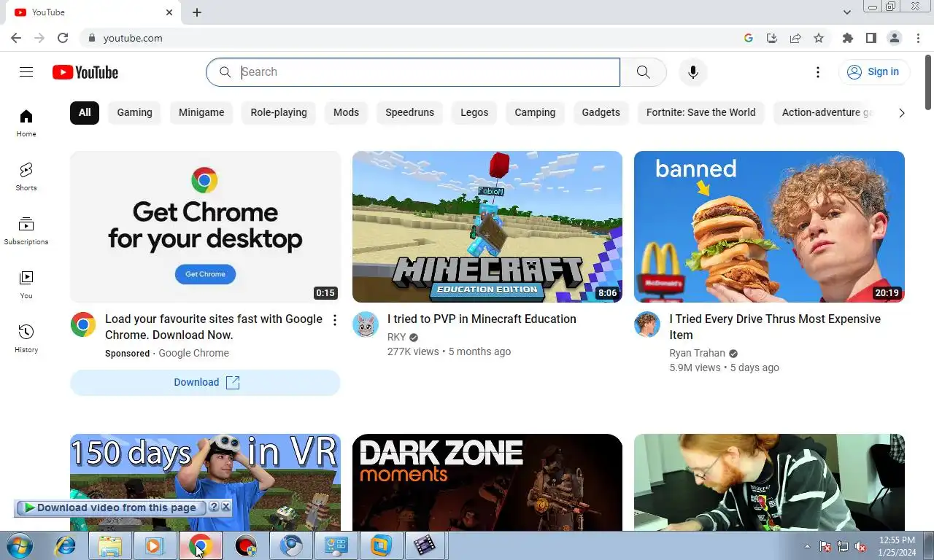Click the Download button under the Chrome ad
The height and width of the screenshot is (560, 934).
205,382
